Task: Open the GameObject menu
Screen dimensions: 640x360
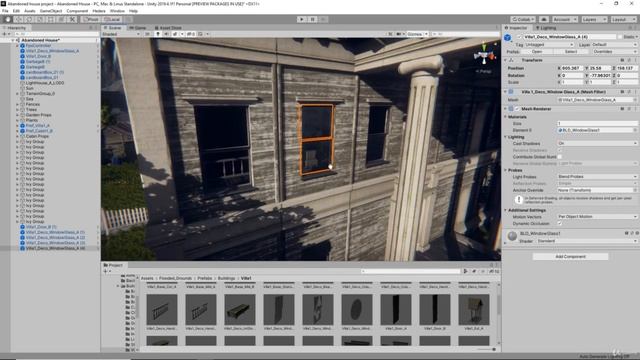Action: (51, 11)
